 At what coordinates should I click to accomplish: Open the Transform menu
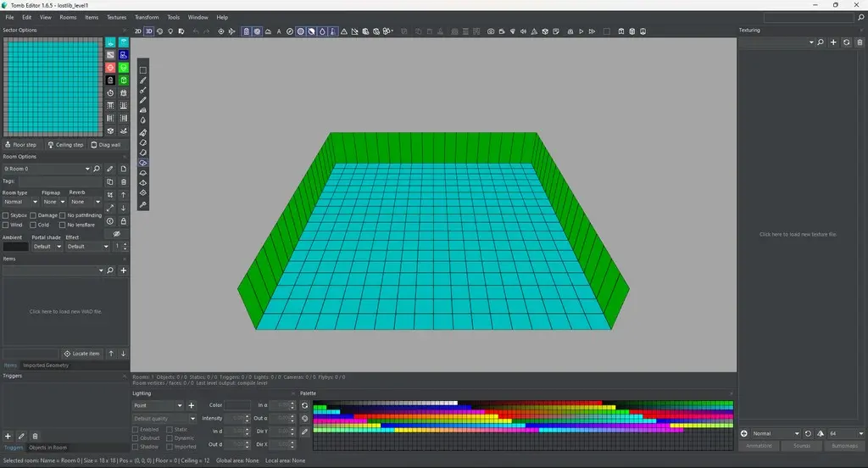147,17
